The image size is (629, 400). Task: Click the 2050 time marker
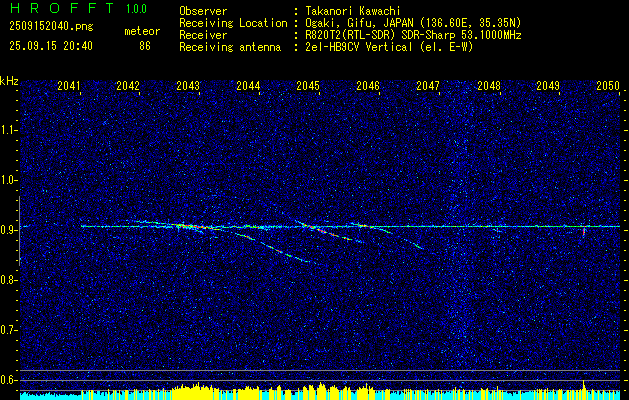tap(608, 86)
